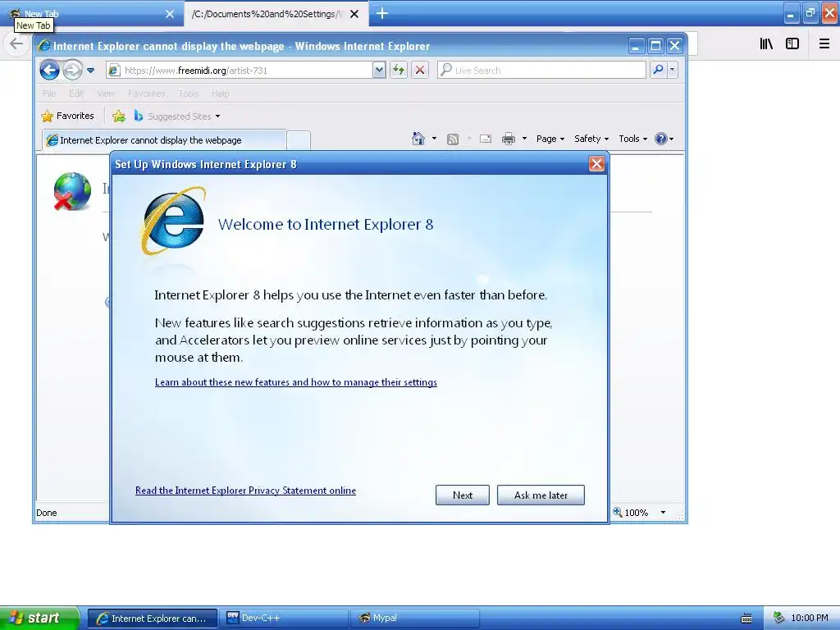840x630 pixels.
Task: Click the Print icon
Action: [509, 139]
